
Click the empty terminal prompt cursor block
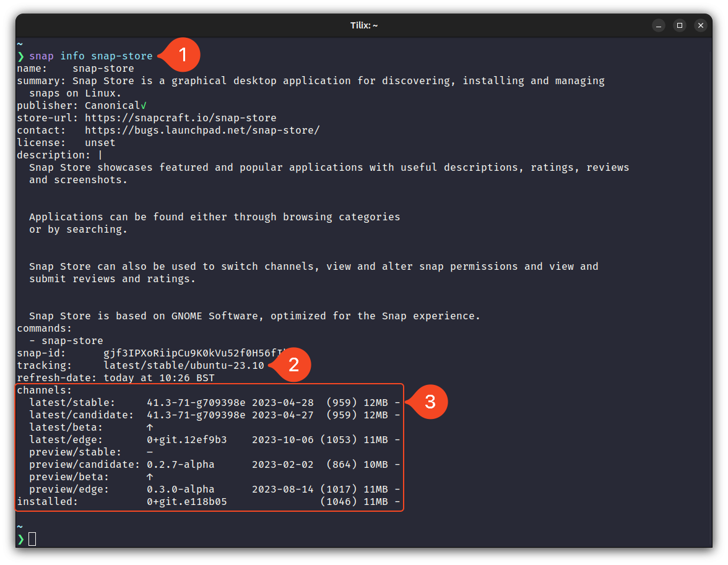(32, 539)
